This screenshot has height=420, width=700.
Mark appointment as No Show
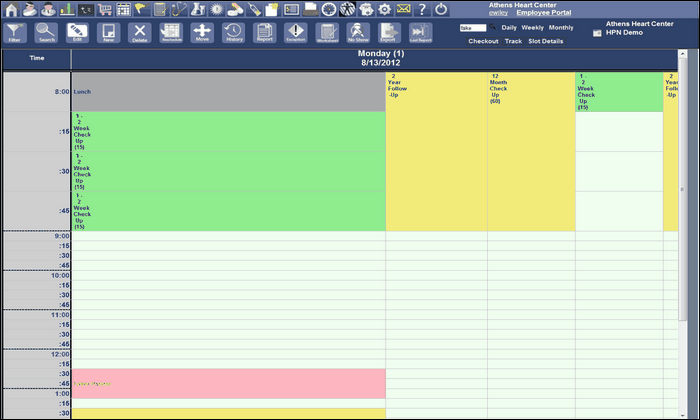357,33
